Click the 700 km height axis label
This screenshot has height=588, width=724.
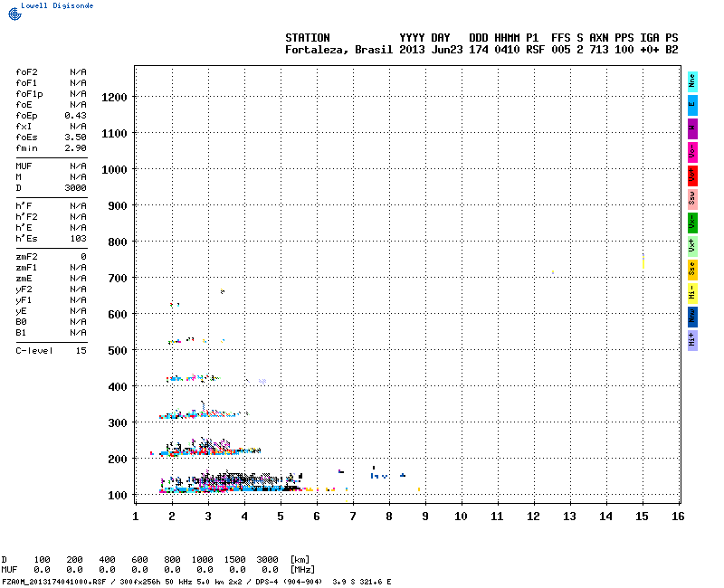pyautogui.click(x=118, y=279)
